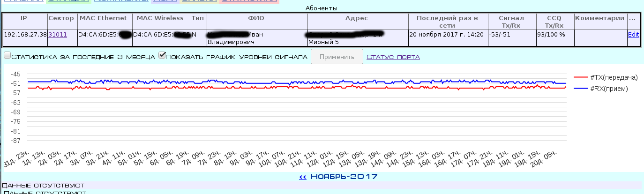Click the Edit link in subscriber row
Screen dimensions: 644x194
point(633,34)
